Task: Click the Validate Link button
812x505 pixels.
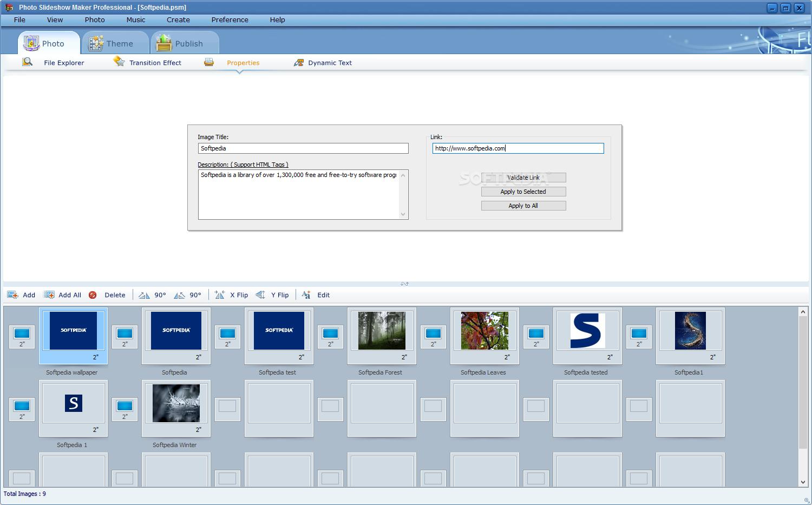Action: point(523,178)
